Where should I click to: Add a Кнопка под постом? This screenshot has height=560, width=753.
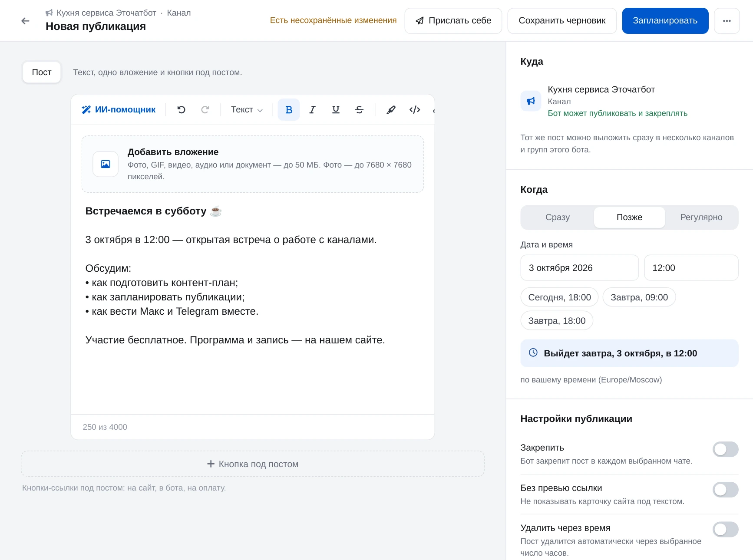[x=253, y=464]
